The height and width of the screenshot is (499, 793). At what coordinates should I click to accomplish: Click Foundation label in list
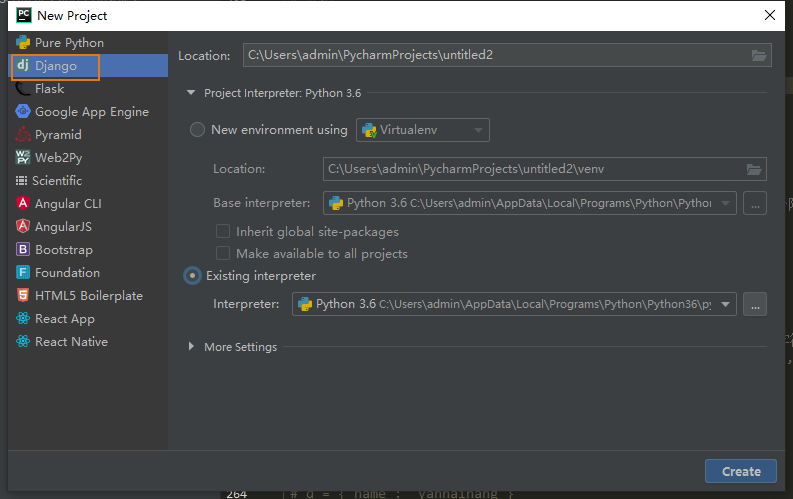pos(67,273)
